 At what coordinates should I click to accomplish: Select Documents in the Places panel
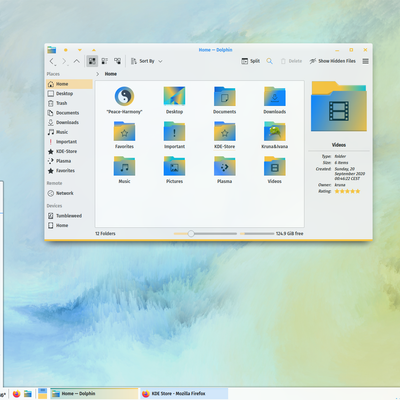(69, 113)
